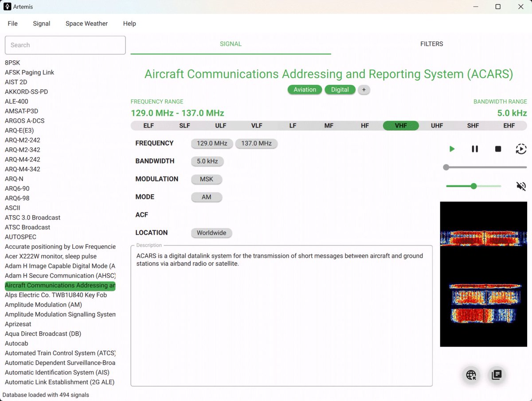Screen dimensions: 532x401
Task: Select the SLF band indicator
Action: (184, 126)
